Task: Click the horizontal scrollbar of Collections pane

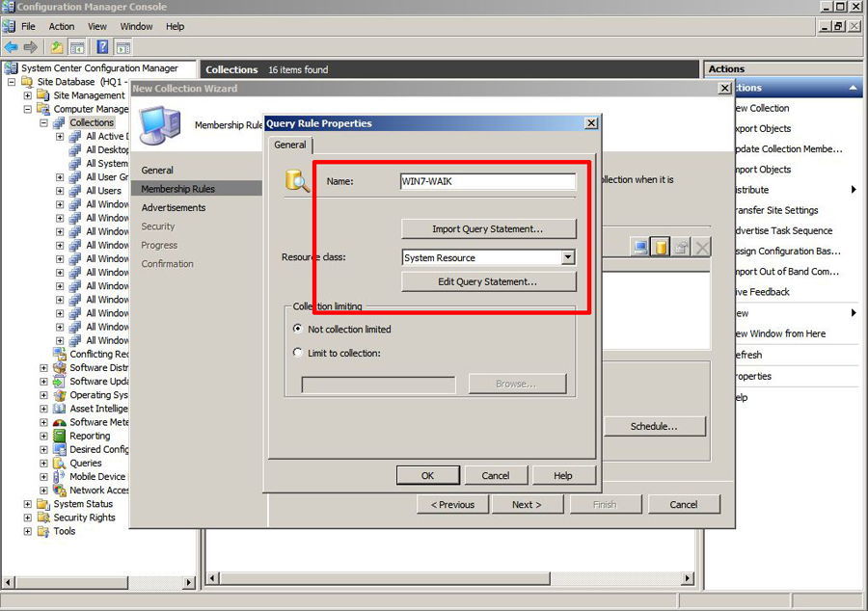Action: pos(448,578)
